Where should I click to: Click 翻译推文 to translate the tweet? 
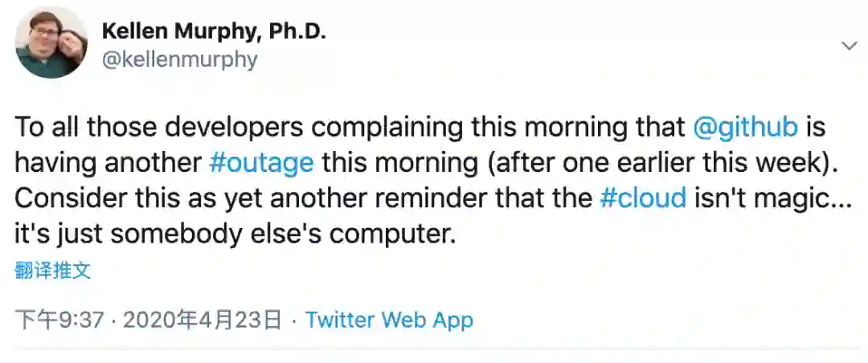tap(53, 271)
